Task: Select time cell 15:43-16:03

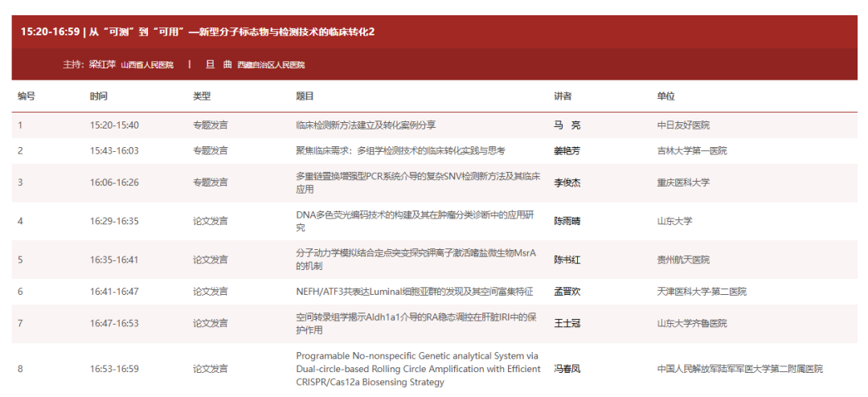Action: point(115,150)
